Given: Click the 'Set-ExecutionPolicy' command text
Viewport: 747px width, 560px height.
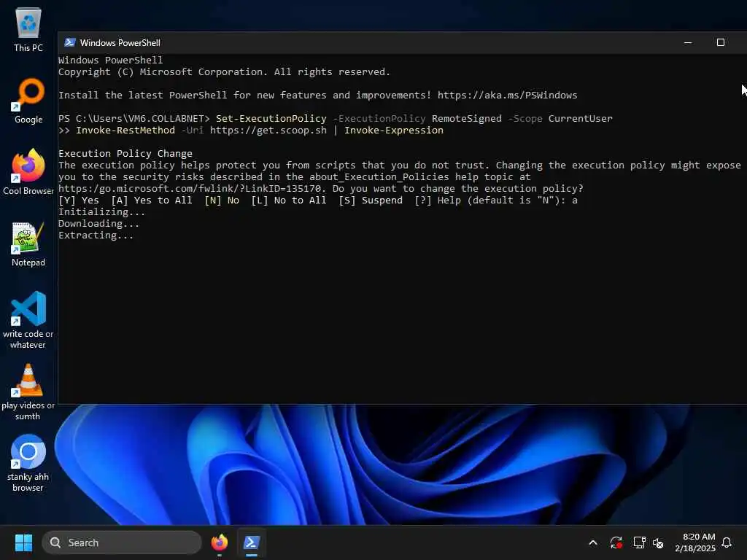Looking at the screenshot, I should point(271,119).
